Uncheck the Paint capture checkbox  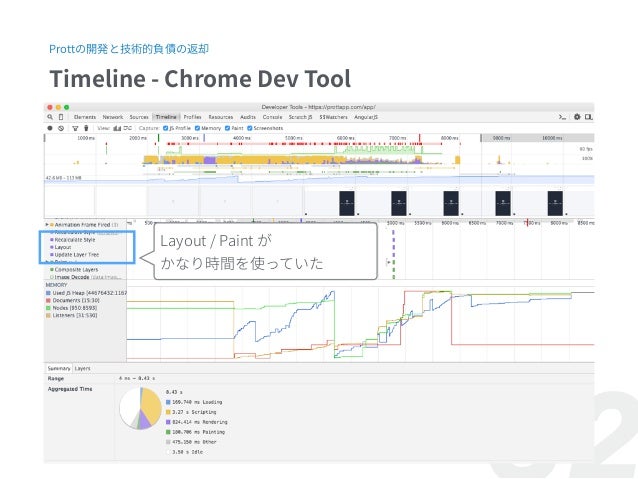click(227, 128)
